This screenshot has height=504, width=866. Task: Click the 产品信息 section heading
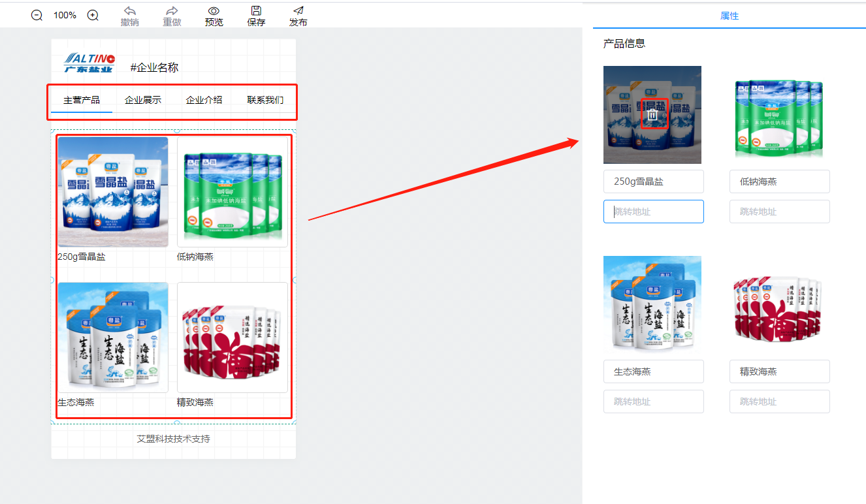coord(624,43)
